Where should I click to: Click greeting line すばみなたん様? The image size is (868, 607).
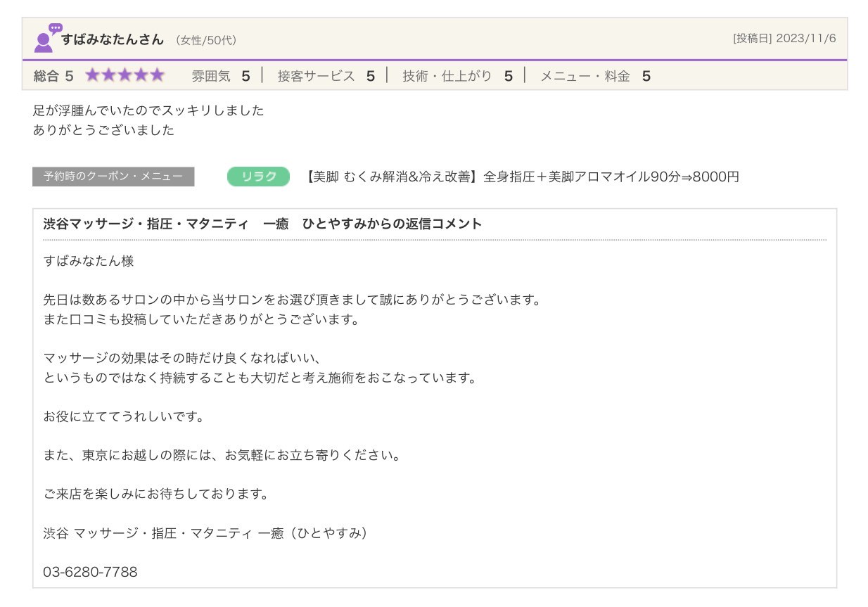pyautogui.click(x=89, y=261)
